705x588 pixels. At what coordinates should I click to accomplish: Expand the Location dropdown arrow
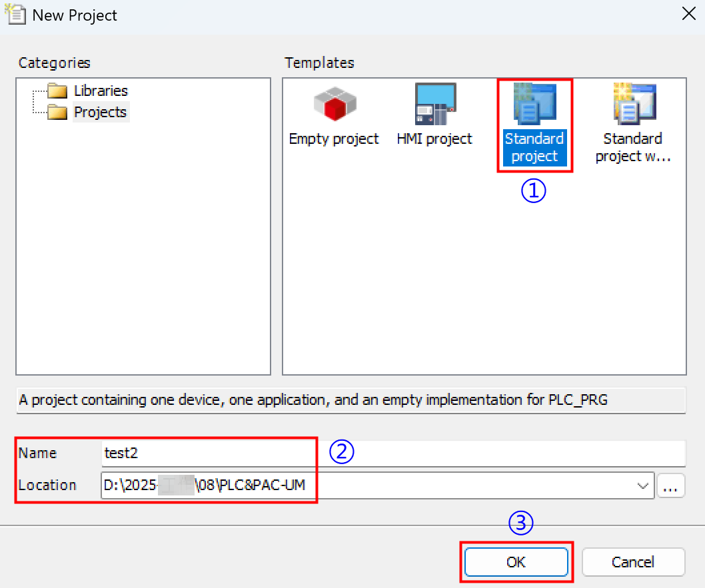[x=643, y=486]
